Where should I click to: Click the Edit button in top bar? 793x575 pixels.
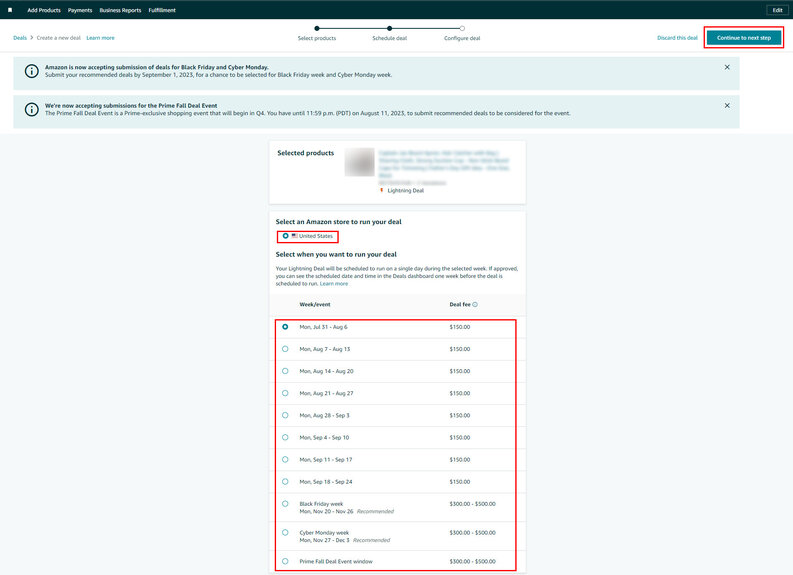pos(777,10)
